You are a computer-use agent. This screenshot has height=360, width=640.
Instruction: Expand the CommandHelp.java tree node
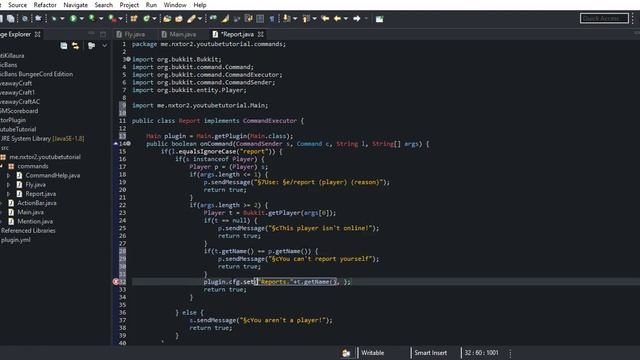point(9,176)
